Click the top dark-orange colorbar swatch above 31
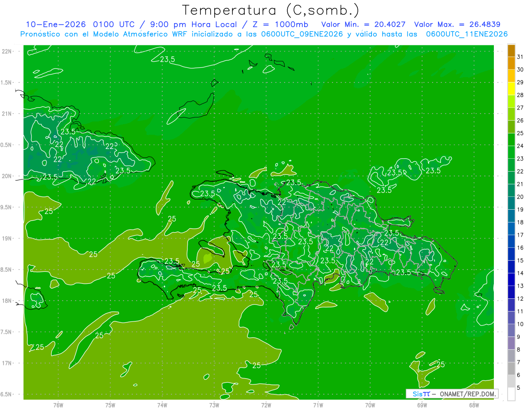Image resolution: width=532 pixels, height=411 pixels. 511,50
